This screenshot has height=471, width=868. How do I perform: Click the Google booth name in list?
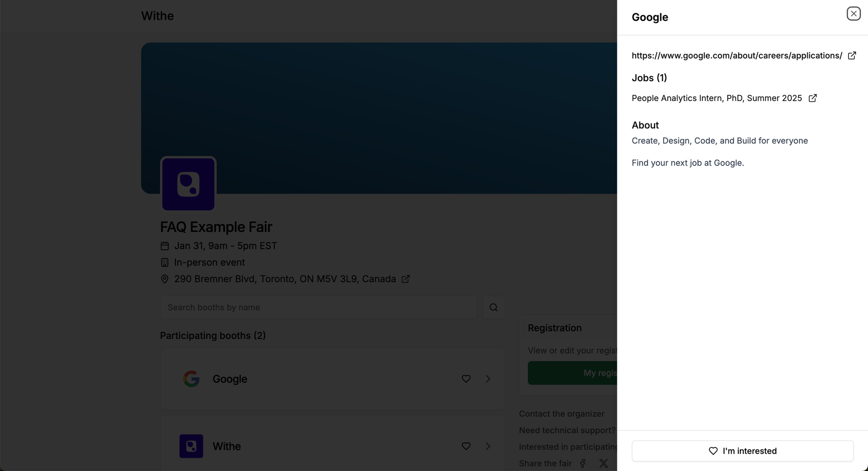click(x=230, y=379)
